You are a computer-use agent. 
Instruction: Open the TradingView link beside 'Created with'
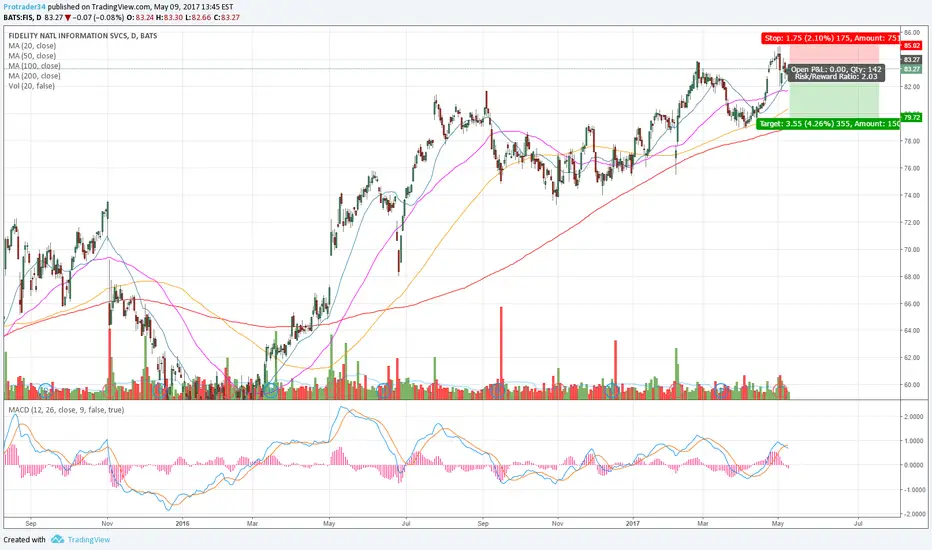coord(89,539)
